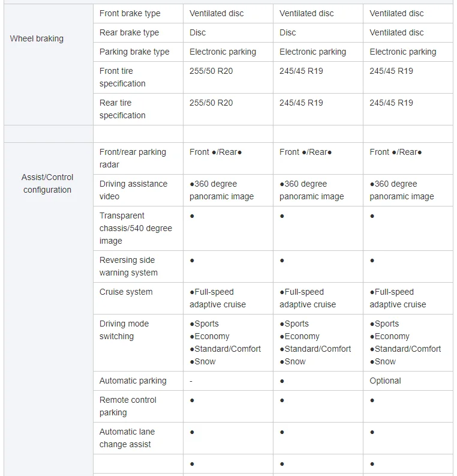The height and width of the screenshot is (476, 457).
Task: Click Ventilated disc in Rear brake type row
Action: point(396,32)
